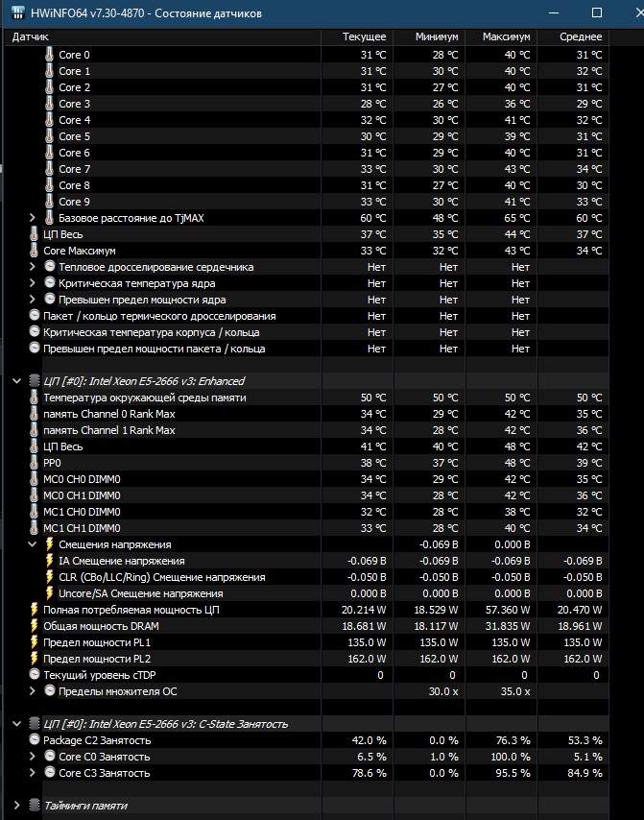The image size is (644, 820).
Task: Click the 76.3 % Package C2 maximum
Action: click(x=513, y=740)
